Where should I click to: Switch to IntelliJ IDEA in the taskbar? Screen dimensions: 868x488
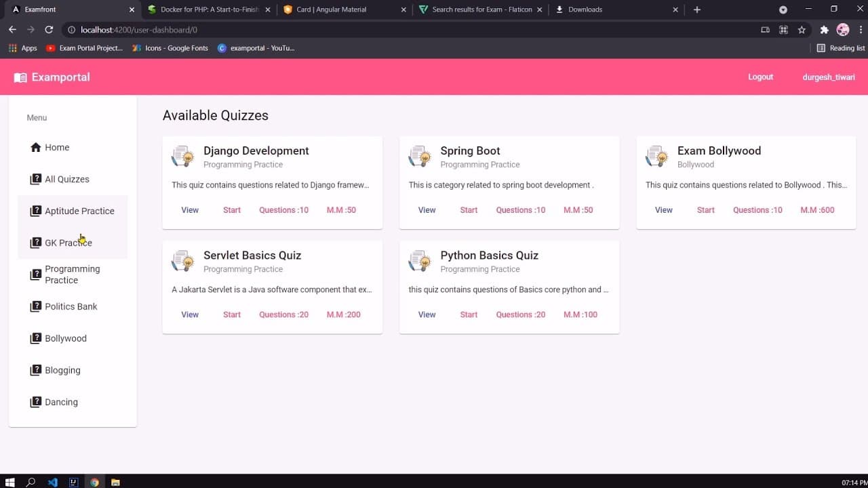[x=73, y=483]
